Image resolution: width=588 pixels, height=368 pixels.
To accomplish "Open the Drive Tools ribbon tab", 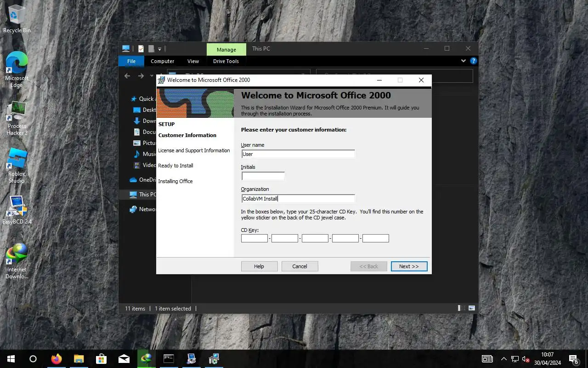I will click(x=226, y=61).
